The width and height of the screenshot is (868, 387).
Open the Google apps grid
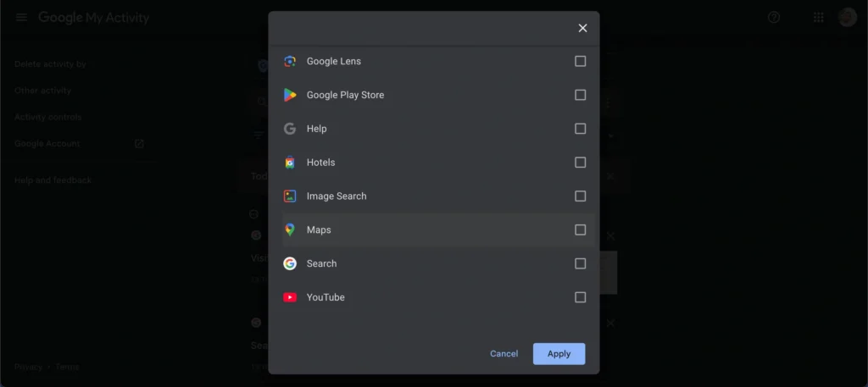(818, 18)
